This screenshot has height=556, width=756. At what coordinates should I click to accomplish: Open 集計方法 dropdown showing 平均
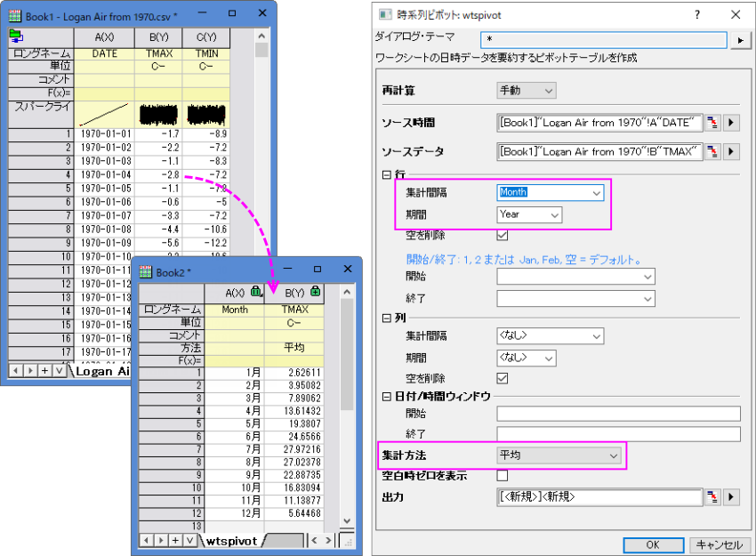(559, 455)
